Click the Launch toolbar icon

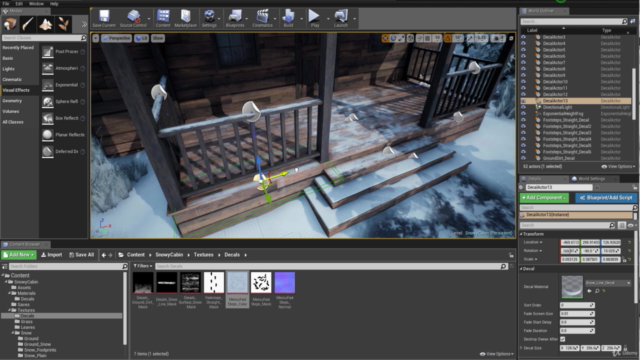[x=341, y=19]
